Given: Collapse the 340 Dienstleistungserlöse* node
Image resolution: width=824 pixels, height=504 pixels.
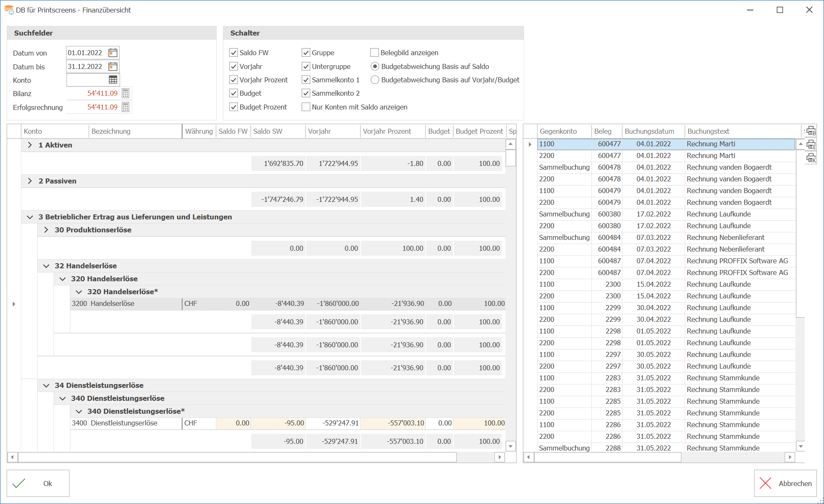Looking at the screenshot, I should coord(79,411).
